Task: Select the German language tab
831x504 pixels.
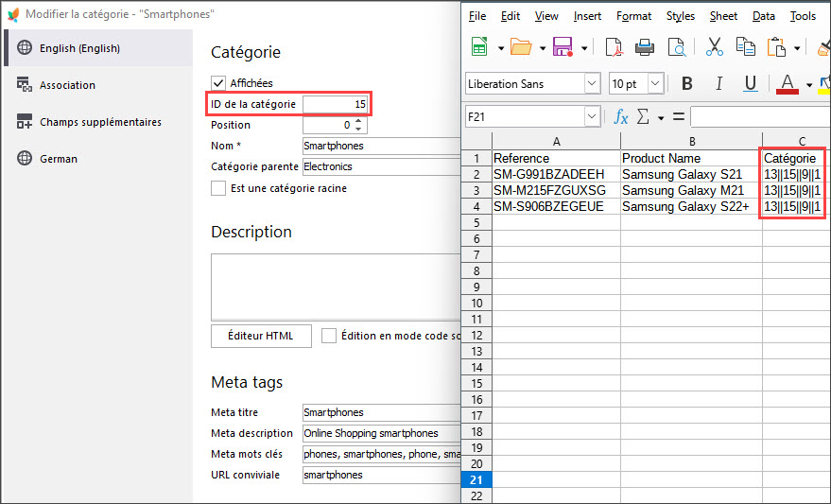Action: click(x=59, y=159)
